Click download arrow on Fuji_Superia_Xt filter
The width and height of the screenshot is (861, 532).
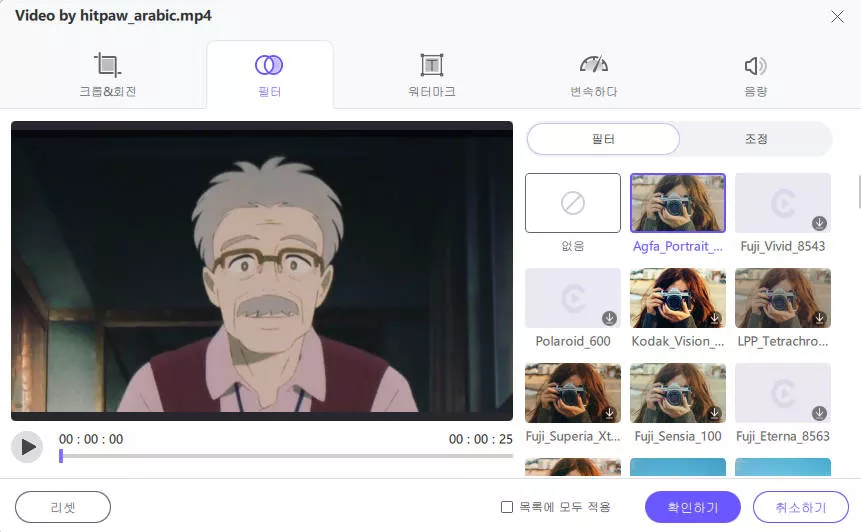(x=610, y=413)
